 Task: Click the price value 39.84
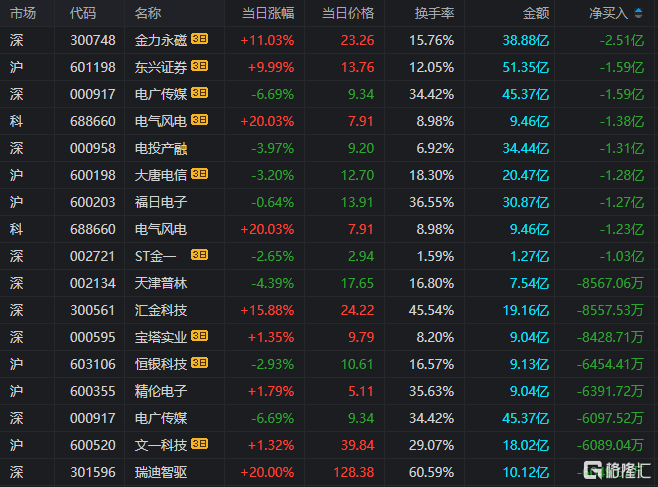coord(358,445)
